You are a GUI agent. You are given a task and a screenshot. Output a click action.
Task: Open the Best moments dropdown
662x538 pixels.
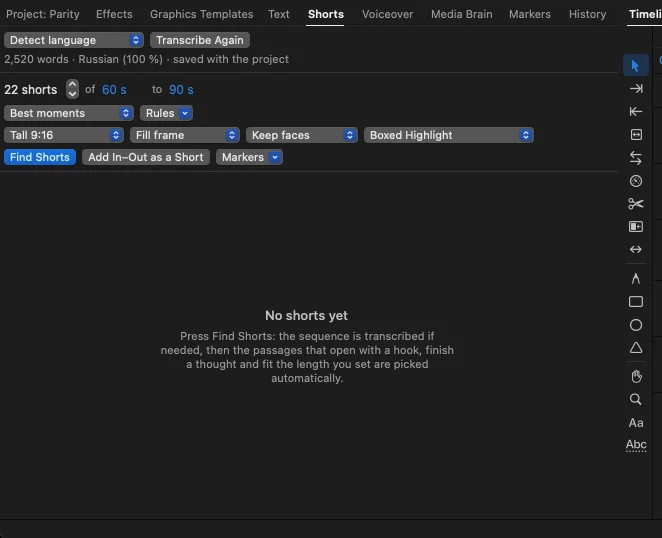69,113
